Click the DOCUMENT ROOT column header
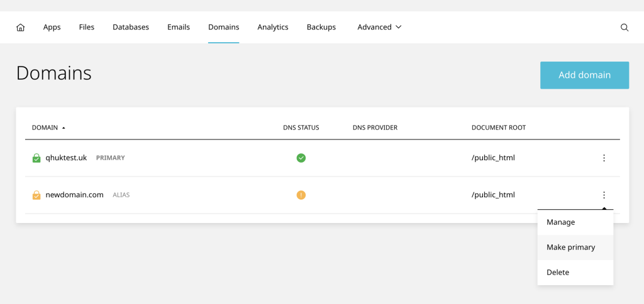This screenshot has width=644, height=304. [499, 128]
